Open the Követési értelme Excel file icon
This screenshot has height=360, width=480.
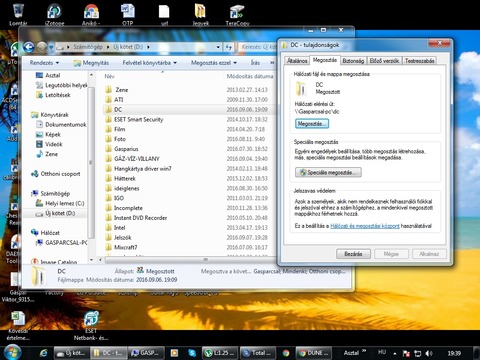[x=18, y=325]
